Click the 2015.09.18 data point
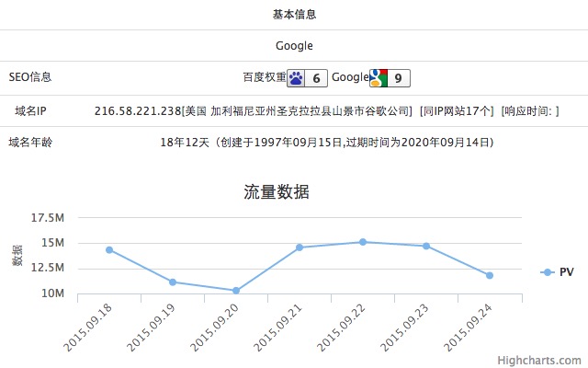Viewport: 588px width, 368px height. pos(109,250)
